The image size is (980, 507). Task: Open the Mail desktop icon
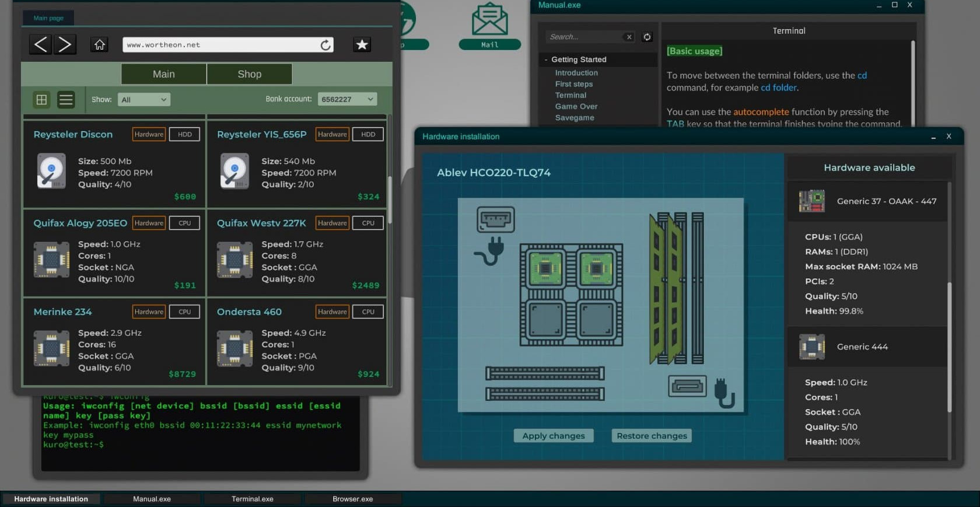tap(489, 26)
